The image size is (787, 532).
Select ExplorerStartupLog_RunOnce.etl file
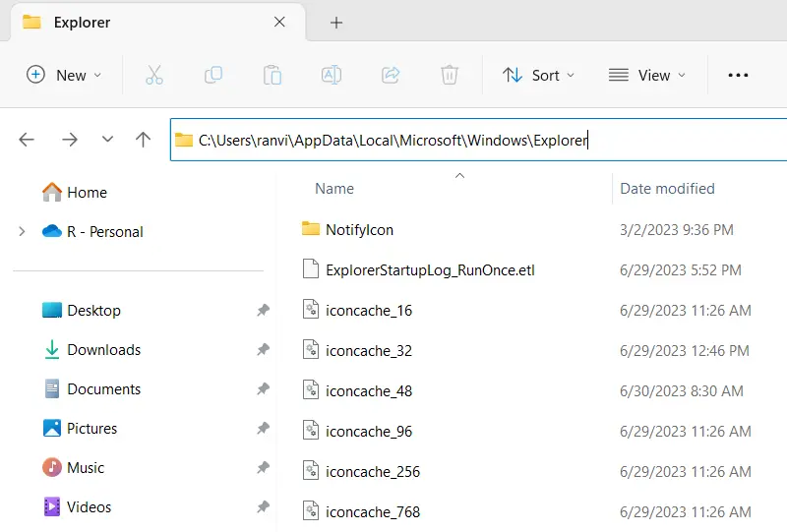click(430, 270)
